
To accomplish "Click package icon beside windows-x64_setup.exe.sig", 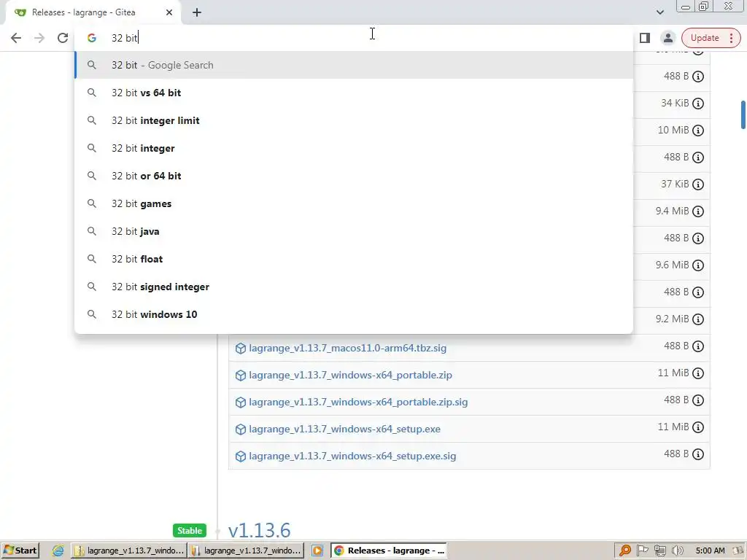I will point(241,456).
